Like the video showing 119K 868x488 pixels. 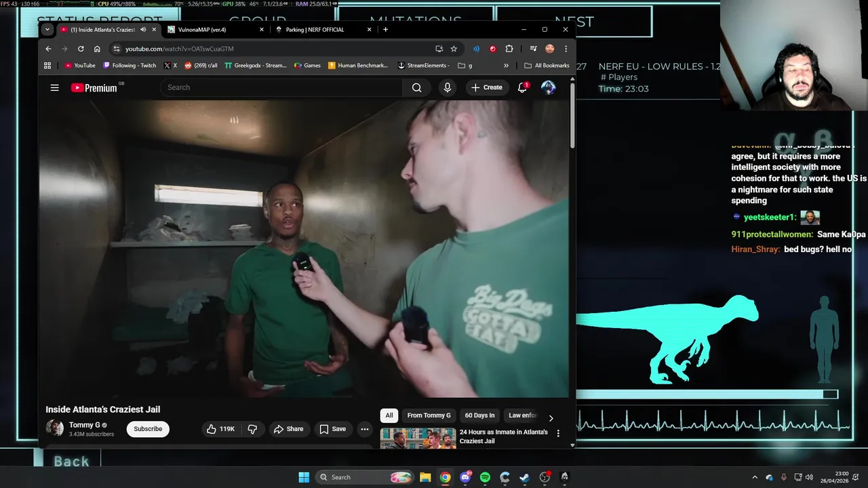(x=220, y=429)
